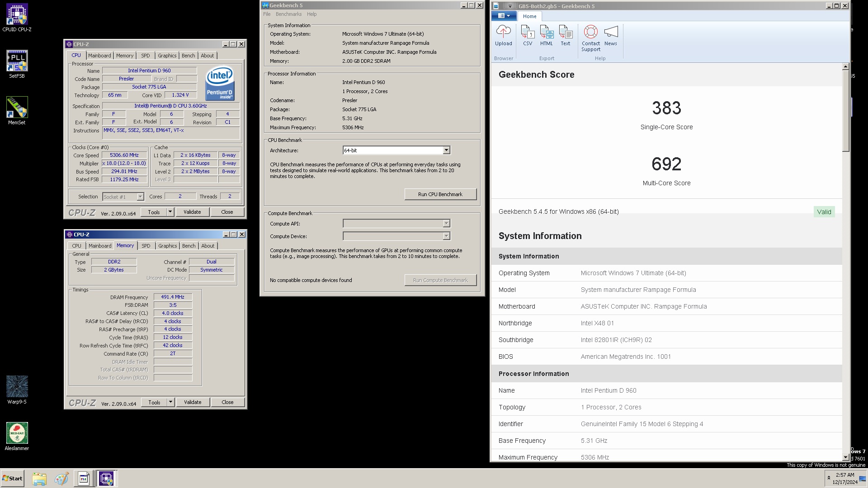Show hidden system tray icons
Image resolution: width=868 pixels, height=488 pixels.
click(829, 478)
